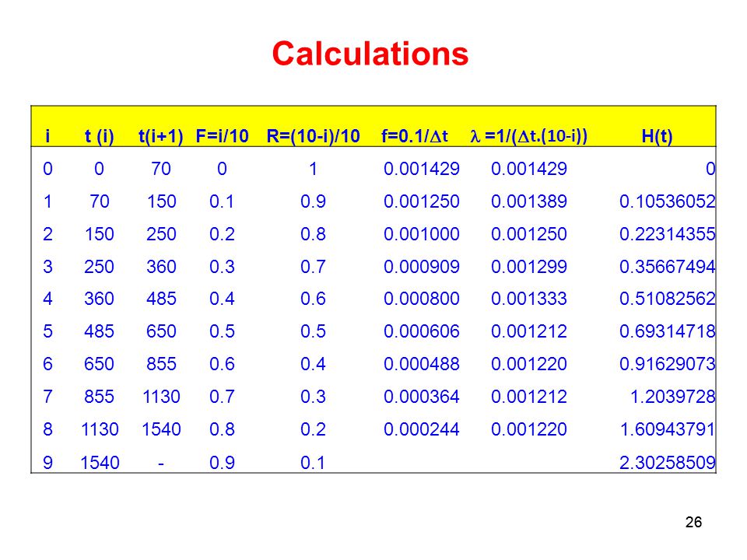
Task: Select λ '0.001212' in row 7
Action: coord(529,396)
